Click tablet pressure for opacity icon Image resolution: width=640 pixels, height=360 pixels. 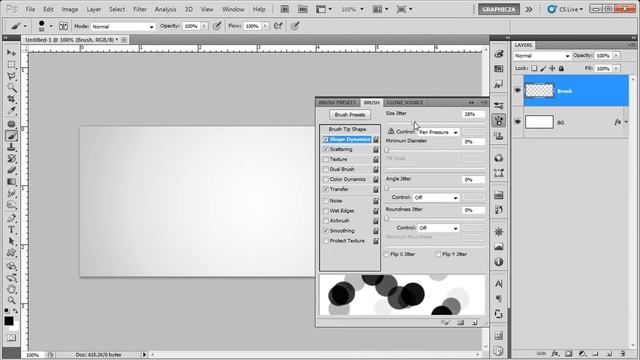coord(217,26)
